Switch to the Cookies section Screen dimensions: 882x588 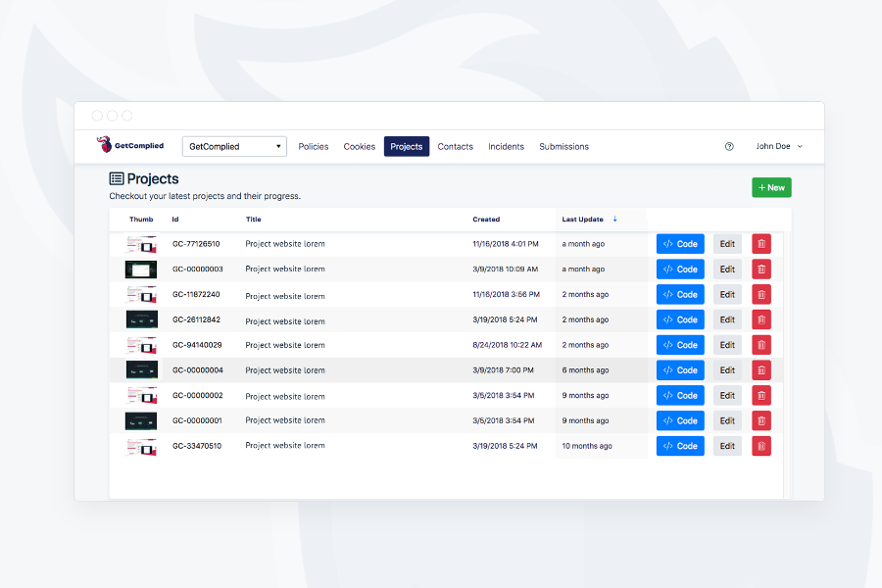359,146
